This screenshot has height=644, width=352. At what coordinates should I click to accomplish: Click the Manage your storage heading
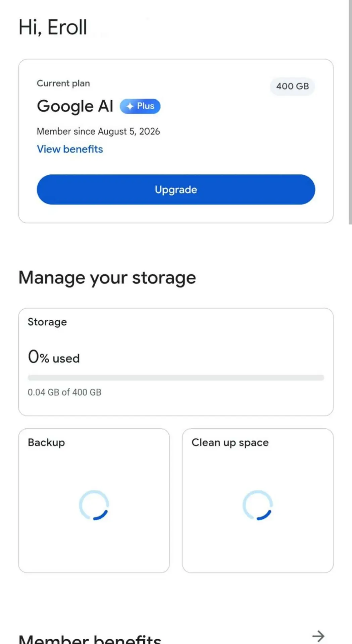pyautogui.click(x=107, y=278)
